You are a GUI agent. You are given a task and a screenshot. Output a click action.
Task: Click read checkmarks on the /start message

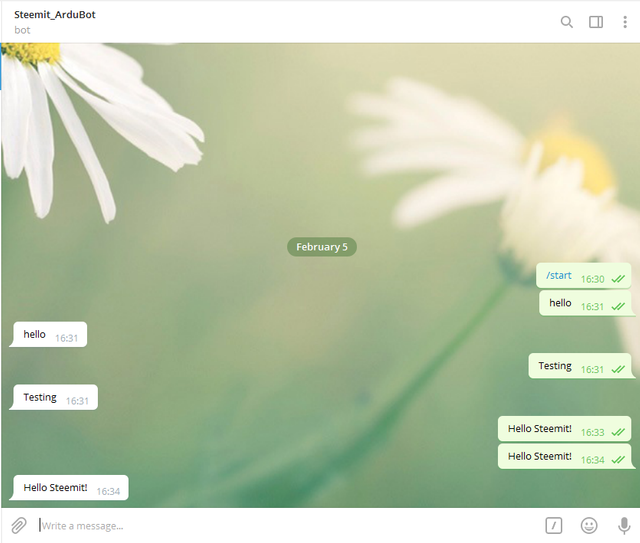618,279
